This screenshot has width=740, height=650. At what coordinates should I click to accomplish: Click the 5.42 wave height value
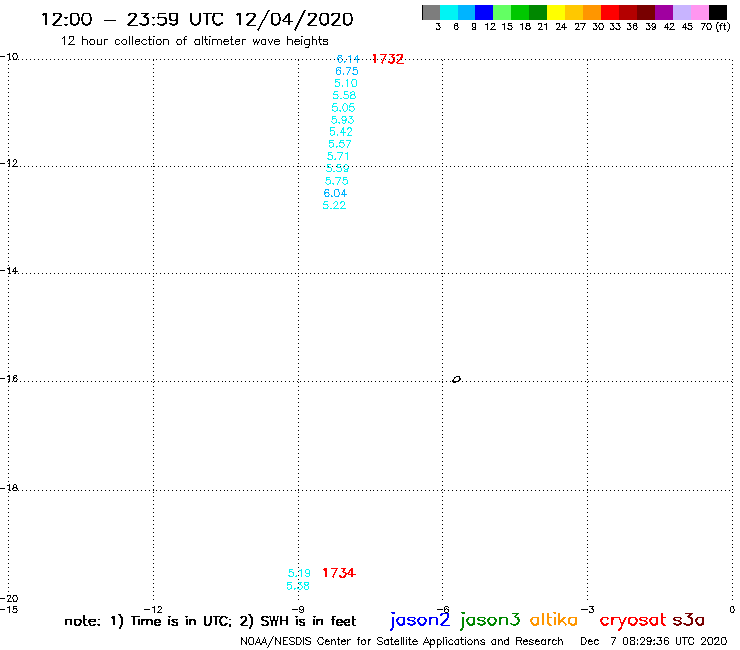point(341,132)
